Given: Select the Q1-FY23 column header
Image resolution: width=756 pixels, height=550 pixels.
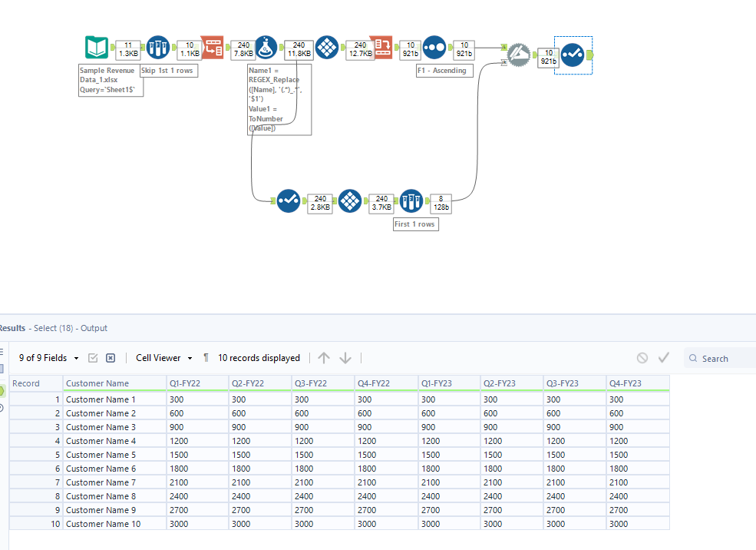Looking at the screenshot, I should coord(447,383).
